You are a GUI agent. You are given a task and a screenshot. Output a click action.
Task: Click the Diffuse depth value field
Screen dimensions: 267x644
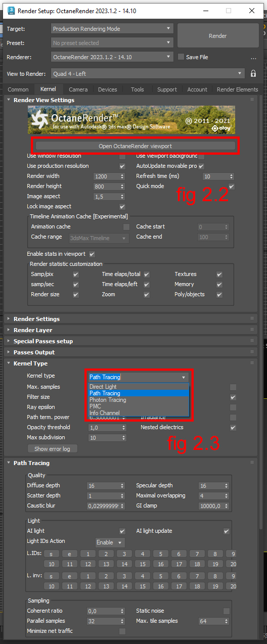click(103, 486)
